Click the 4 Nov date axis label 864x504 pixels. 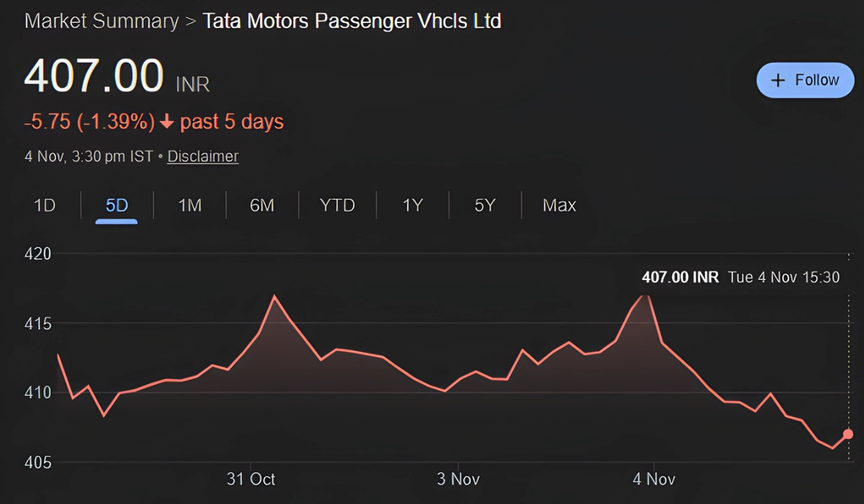(654, 479)
